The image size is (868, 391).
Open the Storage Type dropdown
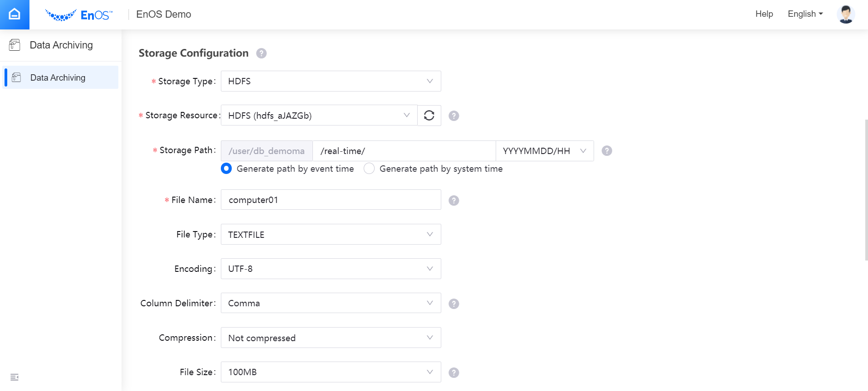click(331, 81)
